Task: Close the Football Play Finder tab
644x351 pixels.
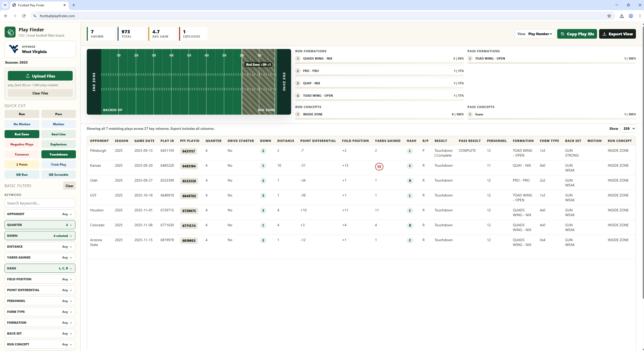Action: tap(65, 5)
